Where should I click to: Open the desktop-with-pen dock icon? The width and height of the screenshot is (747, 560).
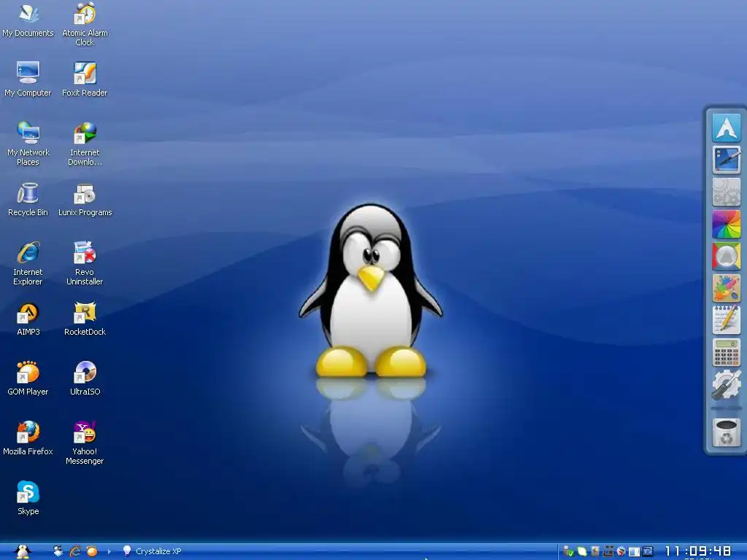click(726, 160)
